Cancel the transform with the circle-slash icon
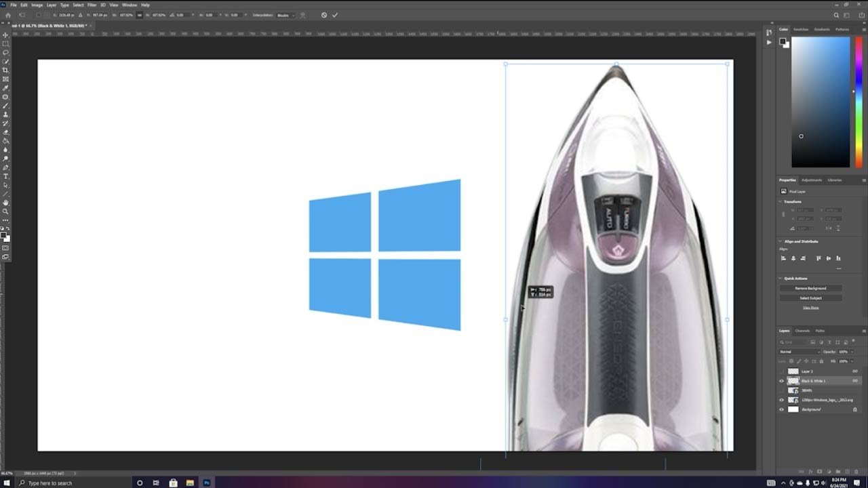 [x=323, y=15]
